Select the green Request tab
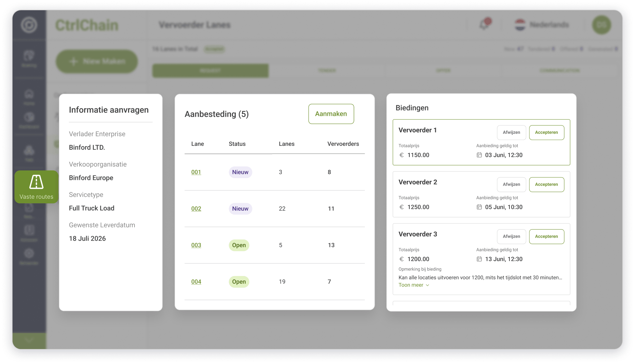Screen dimensions: 635x364 (x=210, y=71)
